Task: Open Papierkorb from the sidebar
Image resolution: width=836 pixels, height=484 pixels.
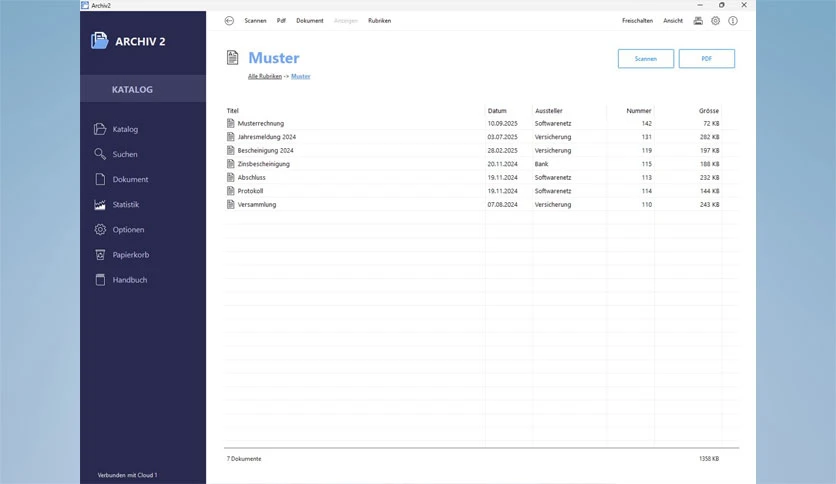Action: point(131,255)
